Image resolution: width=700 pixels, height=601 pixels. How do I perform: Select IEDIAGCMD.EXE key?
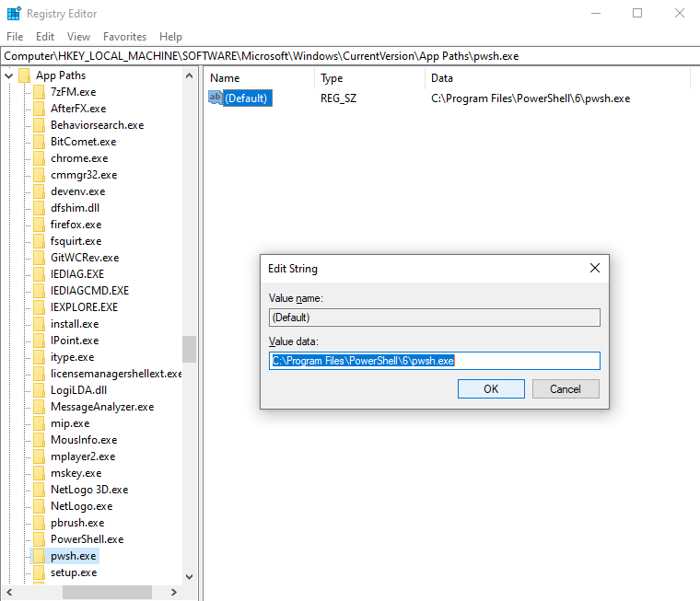[89, 291]
